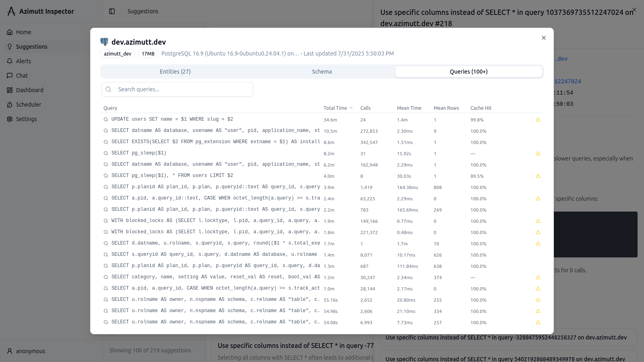This screenshot has width=644, height=362.
Task: Toggle the sidebar panel icon
Action: tap(112, 11)
